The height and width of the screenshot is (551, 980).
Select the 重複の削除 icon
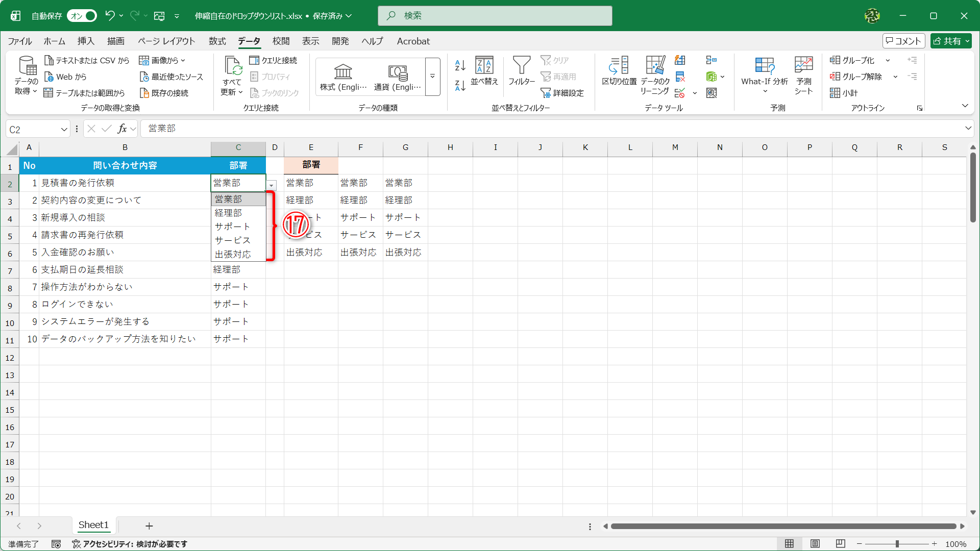click(679, 77)
